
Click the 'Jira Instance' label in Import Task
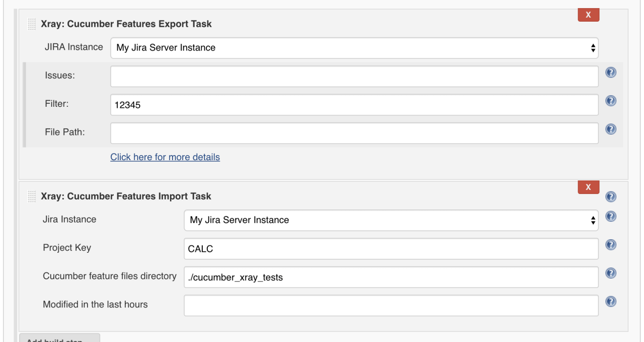click(x=69, y=219)
